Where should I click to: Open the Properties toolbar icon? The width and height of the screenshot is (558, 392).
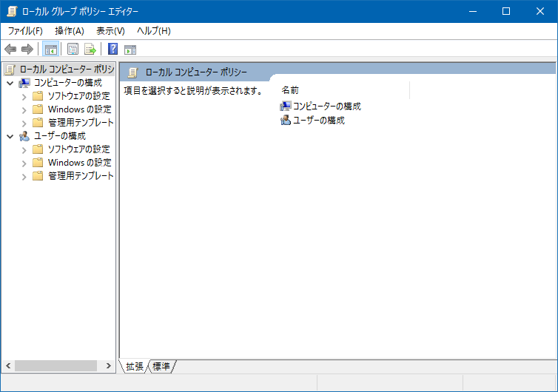point(73,49)
